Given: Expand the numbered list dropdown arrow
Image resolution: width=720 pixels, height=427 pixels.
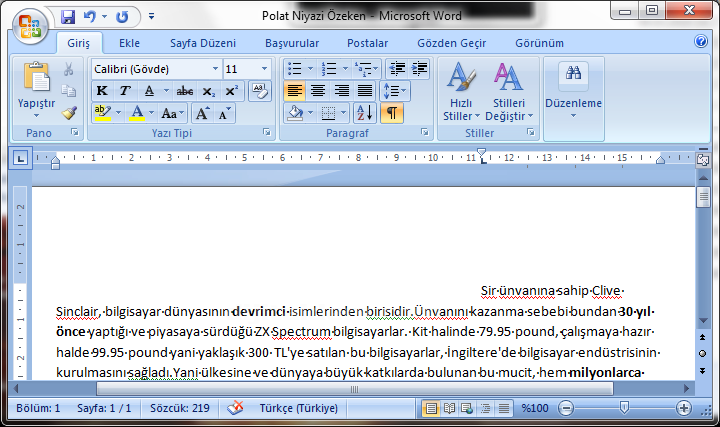Looking at the screenshot, I should [345, 69].
